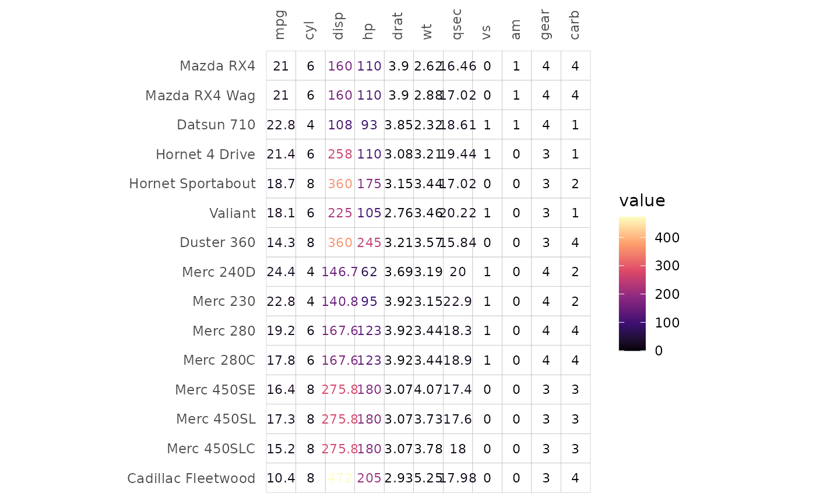Select the Merc 240D row label
Screen dimensions: 816x504
(219, 272)
